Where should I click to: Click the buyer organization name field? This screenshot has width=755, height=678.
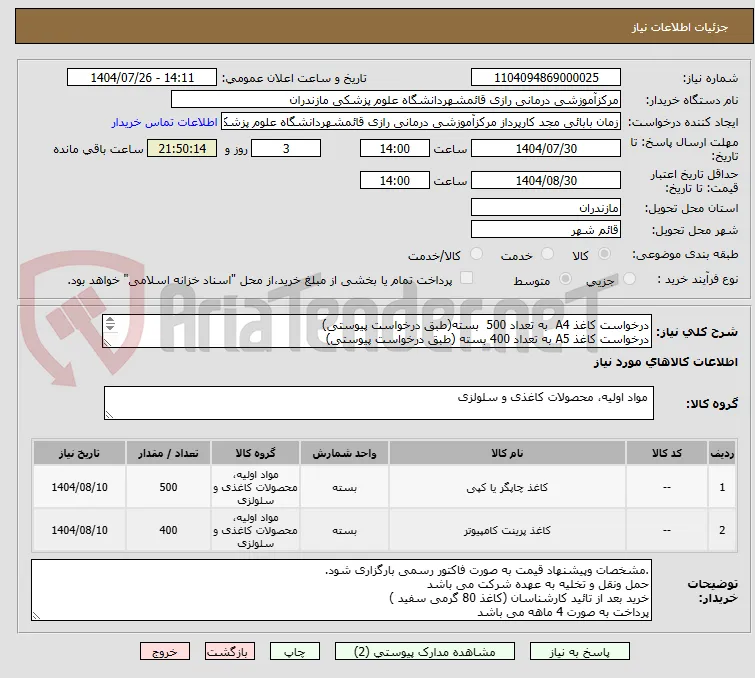click(x=395, y=100)
